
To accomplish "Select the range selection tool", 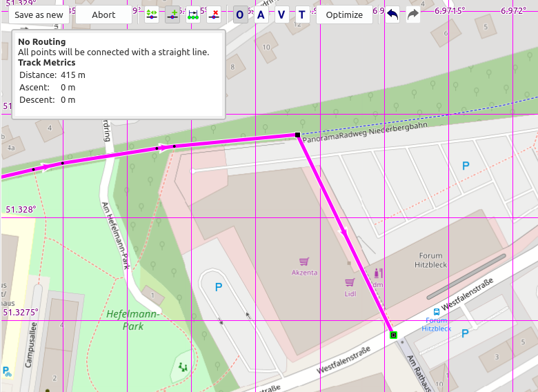I will [193, 14].
